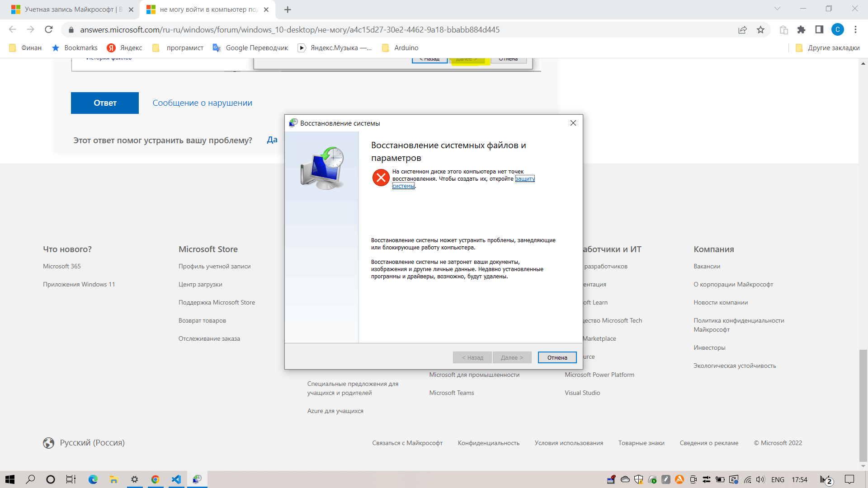The image size is (868, 488).
Task: Open Microsoft 365 footer link
Action: tap(62, 266)
